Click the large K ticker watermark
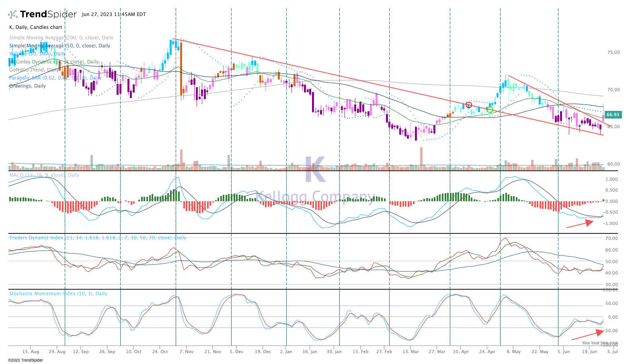The image size is (630, 364). [314, 169]
